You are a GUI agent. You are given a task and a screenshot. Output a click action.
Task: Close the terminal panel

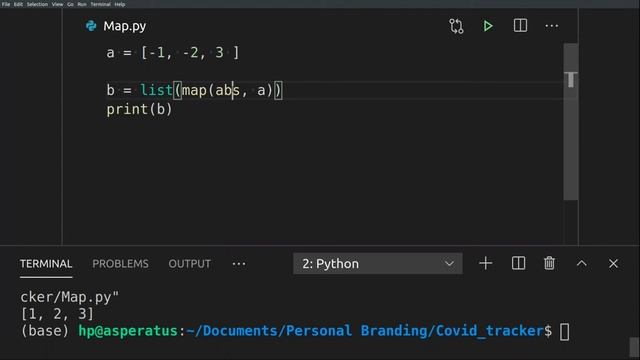click(x=613, y=264)
